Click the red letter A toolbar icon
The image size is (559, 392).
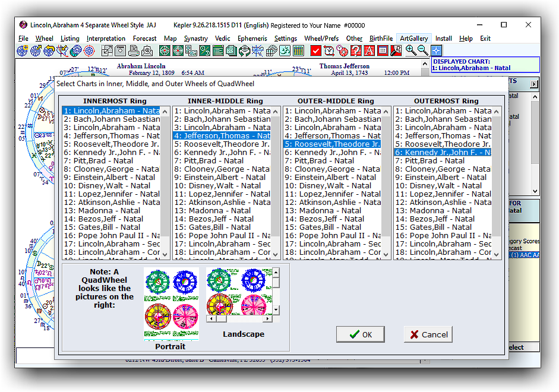(x=369, y=51)
